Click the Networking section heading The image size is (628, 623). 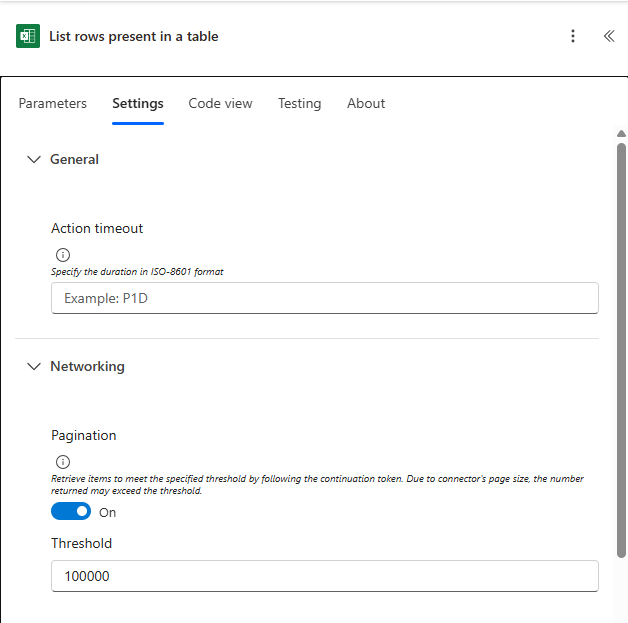point(87,366)
